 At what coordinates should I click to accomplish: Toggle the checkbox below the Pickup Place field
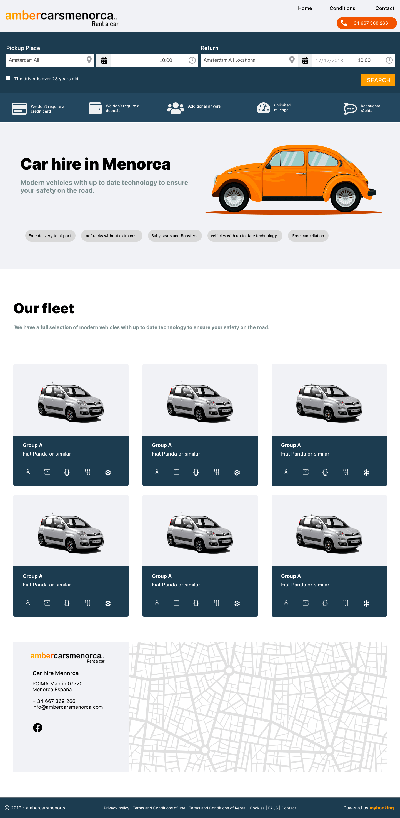click(x=8, y=78)
